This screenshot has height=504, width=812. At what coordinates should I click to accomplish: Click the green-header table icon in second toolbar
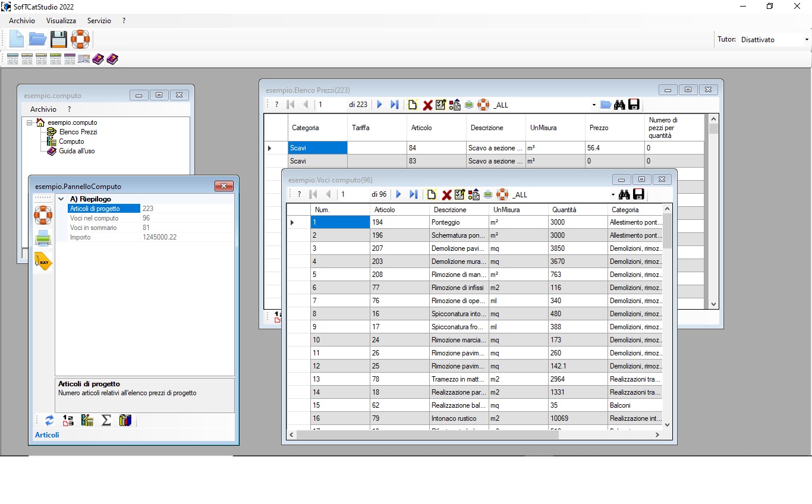click(55, 59)
